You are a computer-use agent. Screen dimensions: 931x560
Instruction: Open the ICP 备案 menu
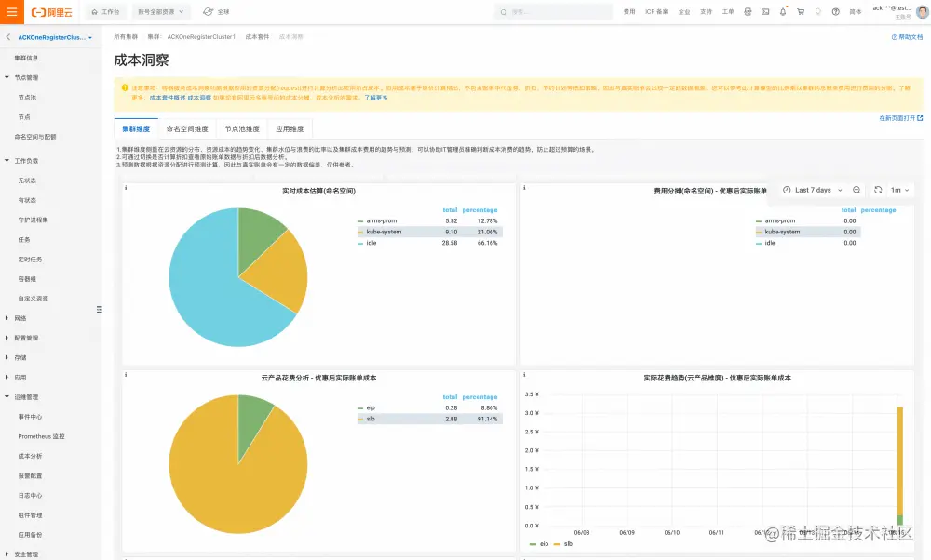(656, 12)
